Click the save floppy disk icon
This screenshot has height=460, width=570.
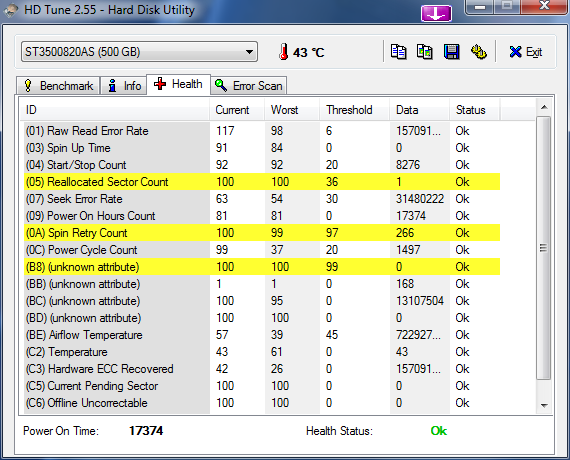pos(451,52)
